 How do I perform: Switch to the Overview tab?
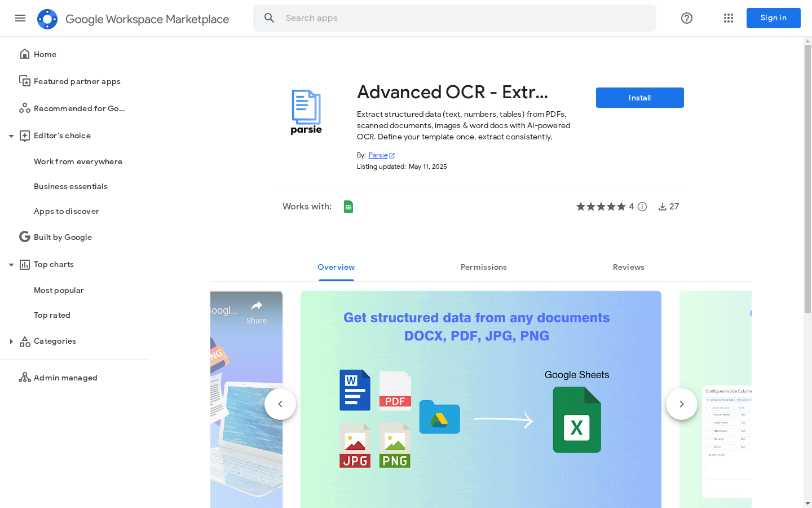click(336, 268)
